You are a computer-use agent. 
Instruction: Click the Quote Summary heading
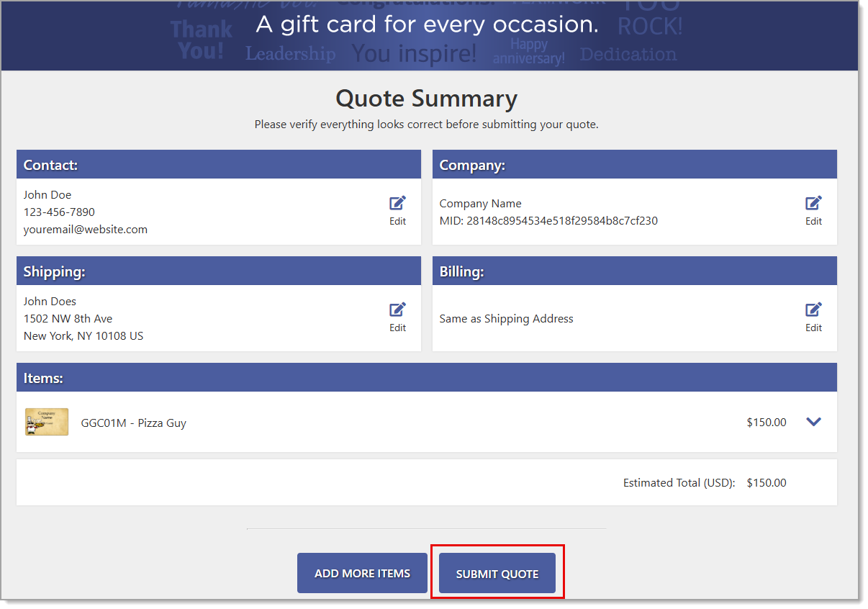pos(425,99)
